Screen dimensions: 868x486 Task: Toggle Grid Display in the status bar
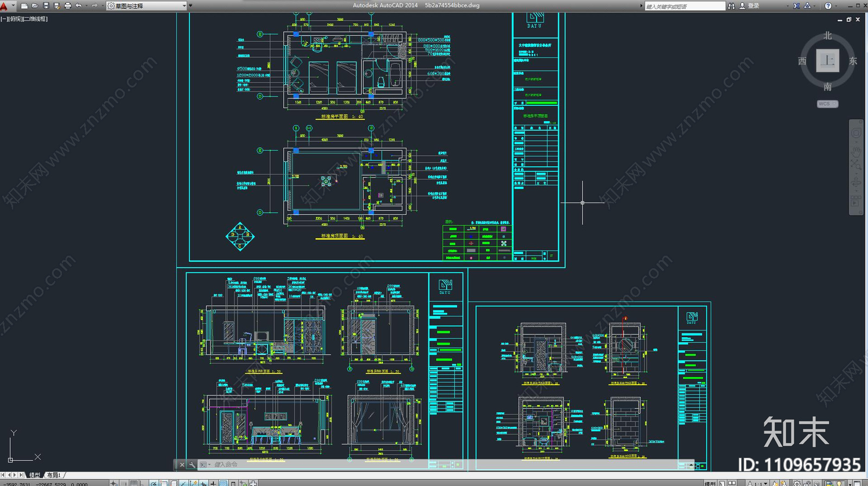133,483
